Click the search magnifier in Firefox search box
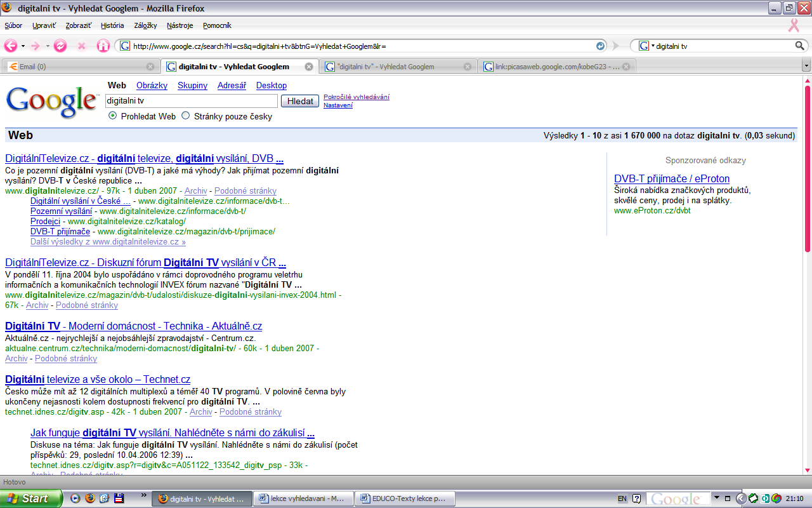The width and height of the screenshot is (812, 508). tap(800, 46)
